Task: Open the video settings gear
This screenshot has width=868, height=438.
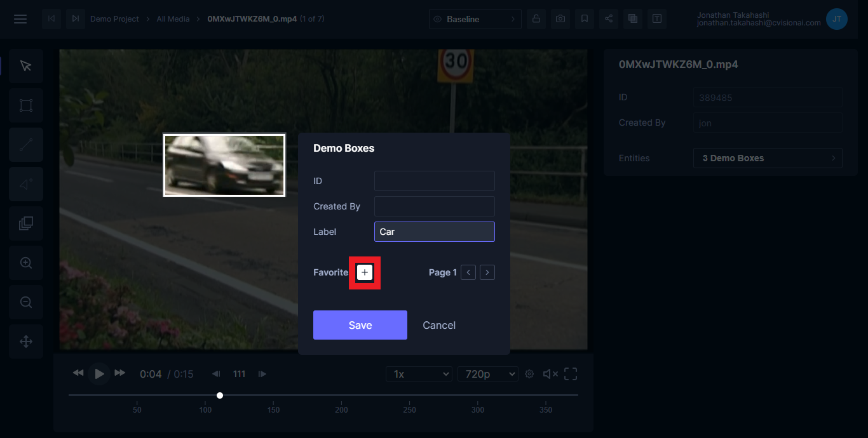Action: 529,374
